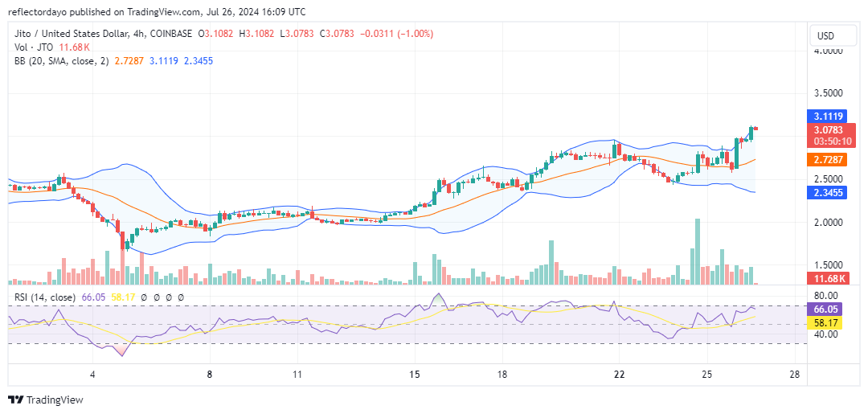Screen dimensions: 868x414
Task: Click the 2.0000 price axis tick
Action: (829, 222)
